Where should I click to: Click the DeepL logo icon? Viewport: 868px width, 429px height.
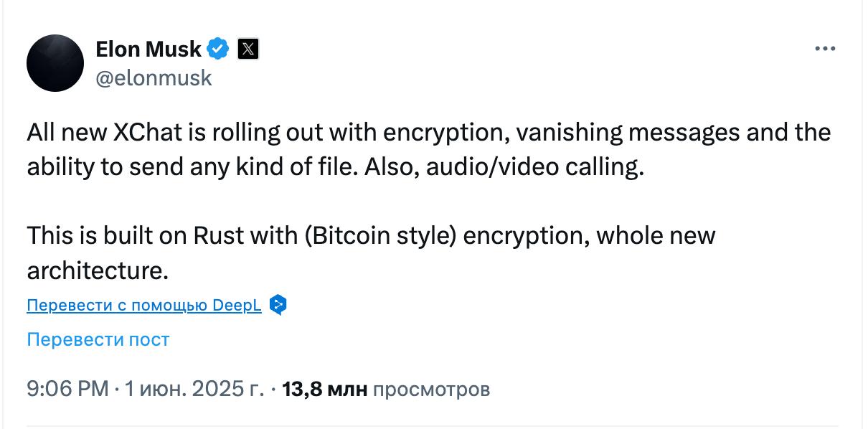point(278,305)
